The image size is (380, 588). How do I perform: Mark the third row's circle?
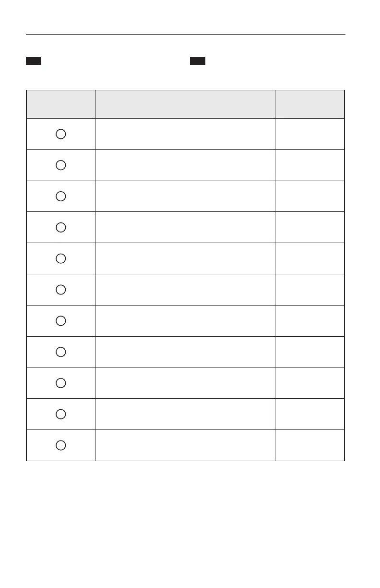60,196
